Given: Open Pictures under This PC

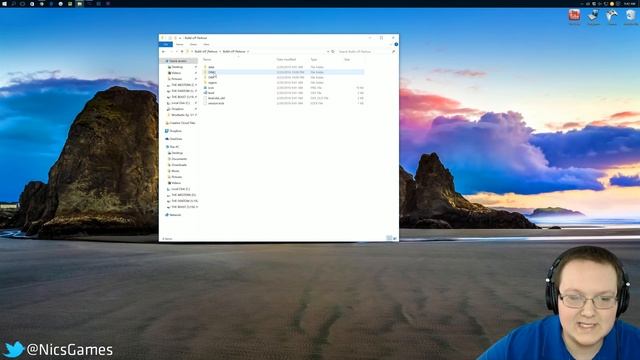Looking at the screenshot, I should [x=176, y=177].
